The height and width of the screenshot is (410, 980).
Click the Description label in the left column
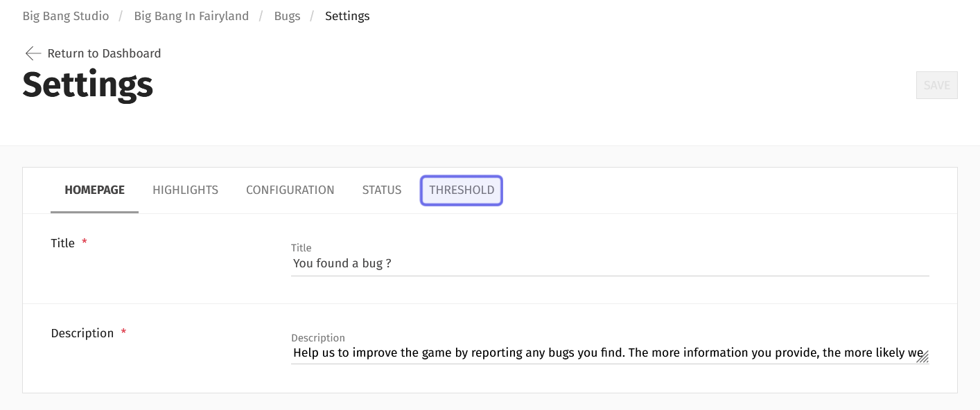click(82, 333)
